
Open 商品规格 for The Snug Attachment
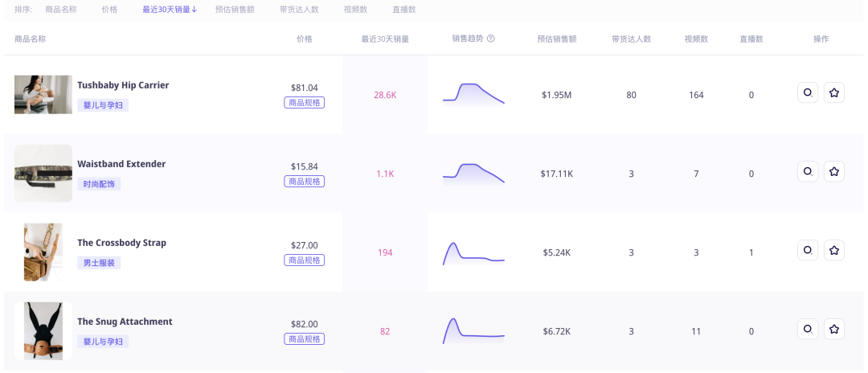pyautogui.click(x=304, y=339)
